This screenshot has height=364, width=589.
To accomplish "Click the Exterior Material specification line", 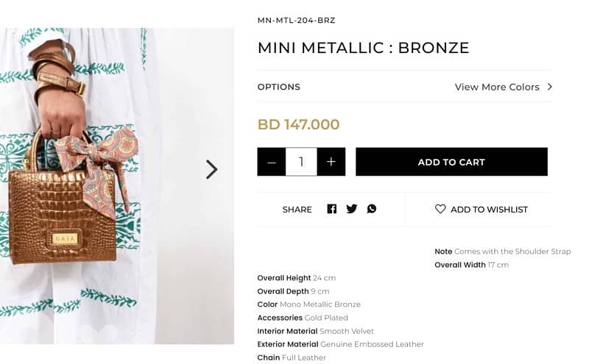I will point(340,344).
